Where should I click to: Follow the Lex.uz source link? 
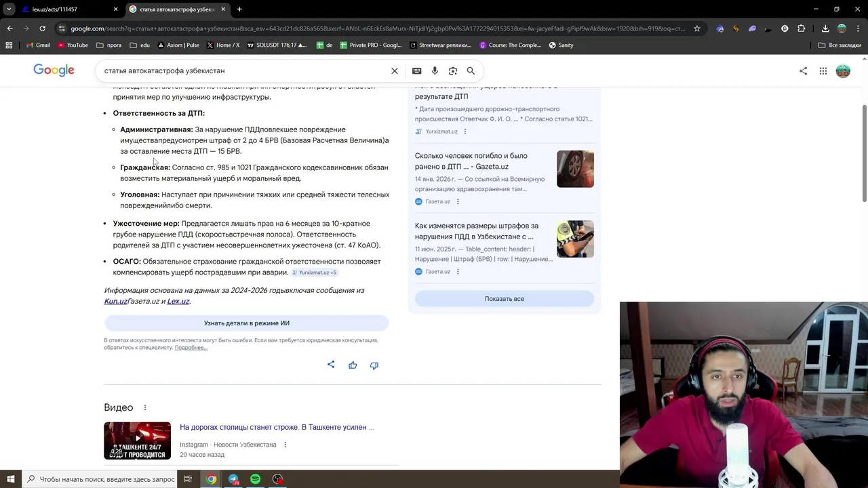(x=178, y=301)
